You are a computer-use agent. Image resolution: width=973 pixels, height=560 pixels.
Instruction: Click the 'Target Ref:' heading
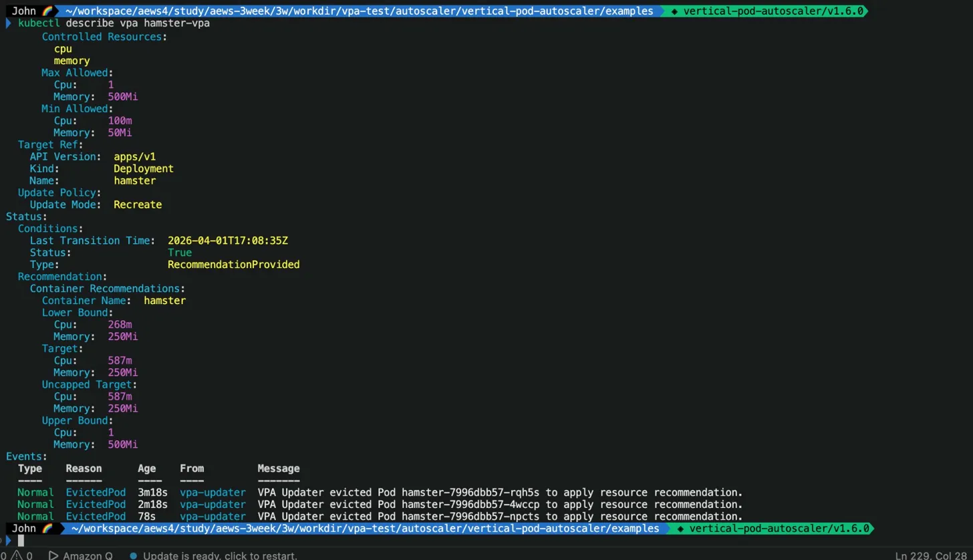(51, 145)
